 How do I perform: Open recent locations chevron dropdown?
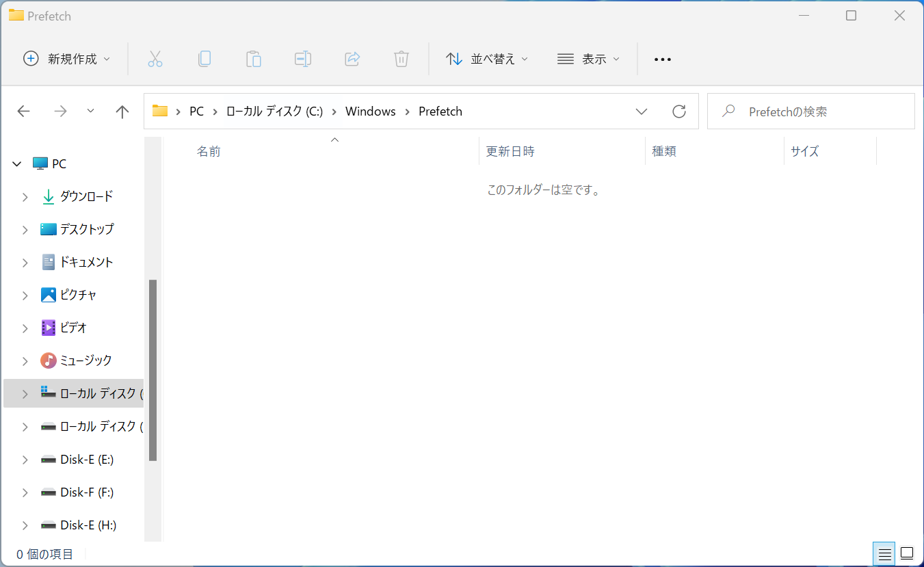[91, 111]
